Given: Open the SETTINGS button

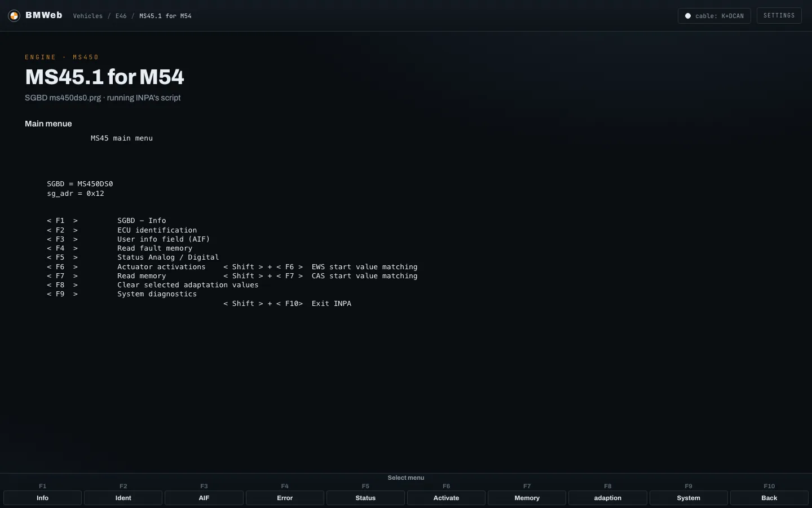Looking at the screenshot, I should 779,16.
